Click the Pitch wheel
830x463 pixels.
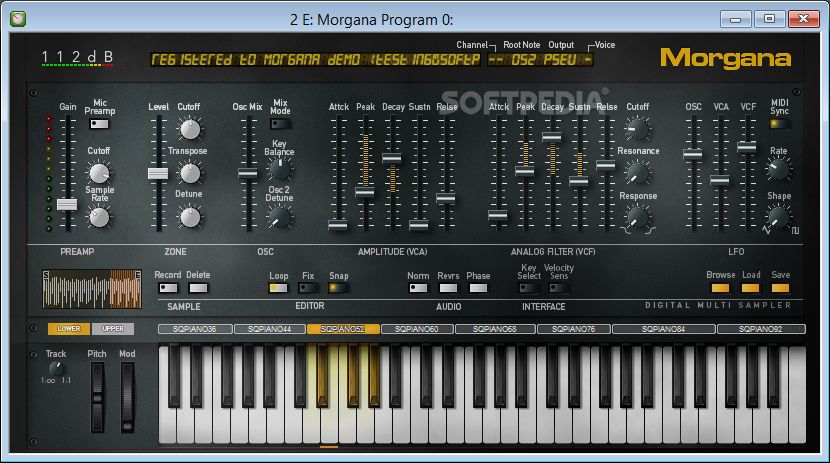(x=97, y=397)
